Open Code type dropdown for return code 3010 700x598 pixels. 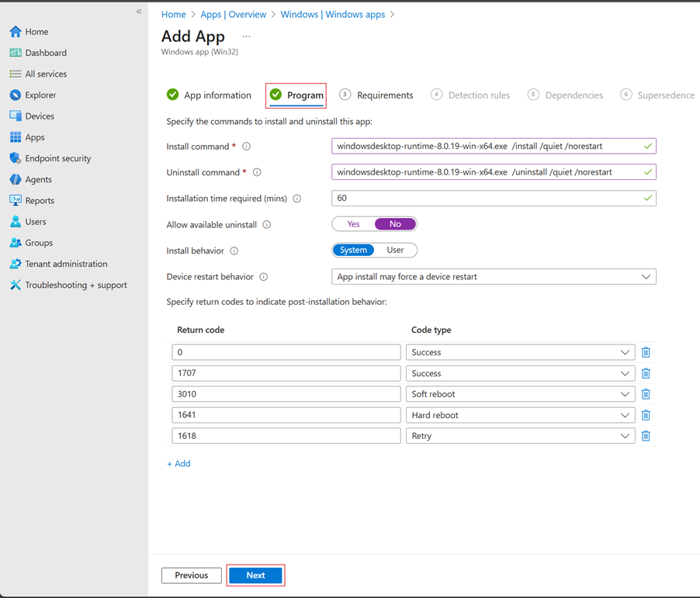tap(625, 393)
